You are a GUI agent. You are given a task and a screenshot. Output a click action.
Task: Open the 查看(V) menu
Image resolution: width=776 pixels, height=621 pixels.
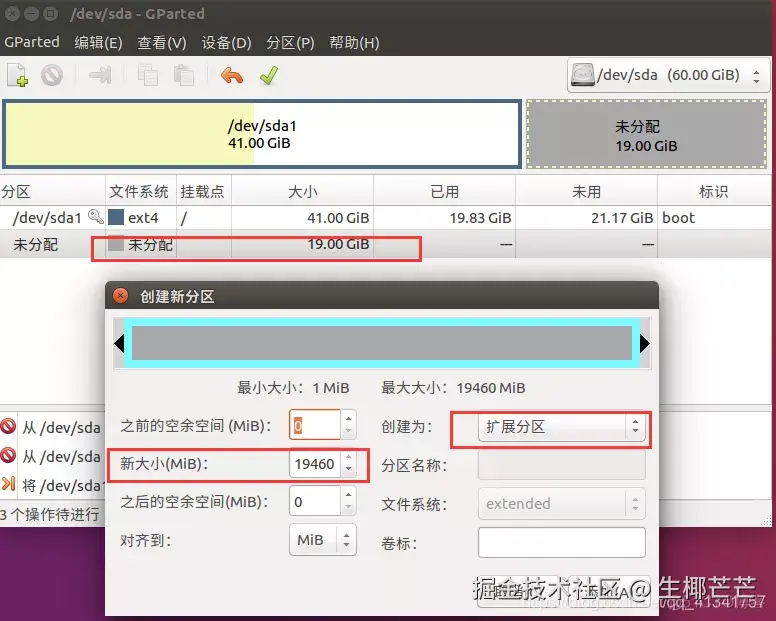click(x=161, y=43)
